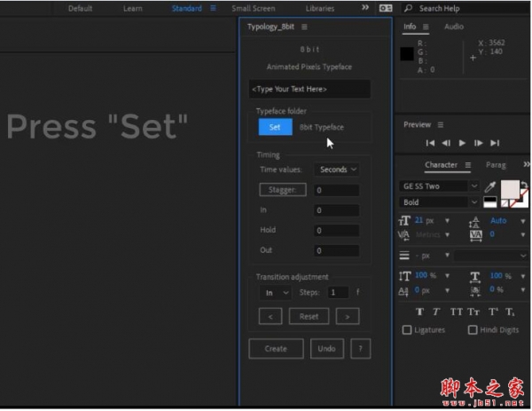
Task: Enable the Ligatures checkbox
Action: tap(407, 330)
